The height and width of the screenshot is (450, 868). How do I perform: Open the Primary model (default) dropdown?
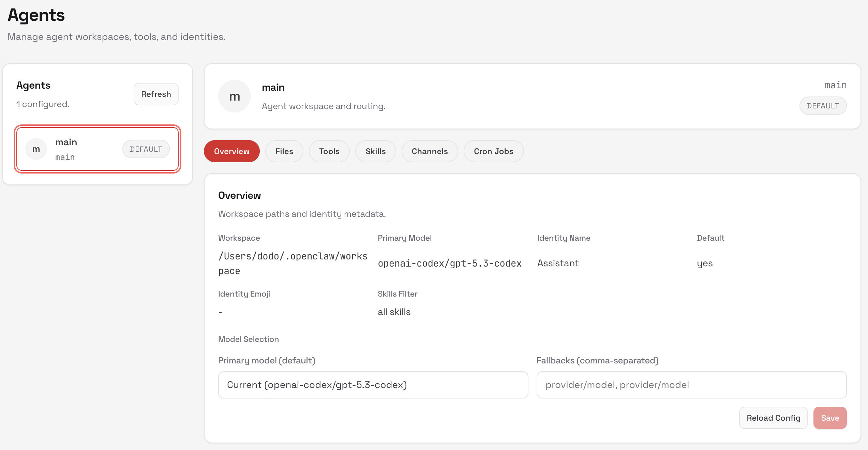tap(373, 385)
